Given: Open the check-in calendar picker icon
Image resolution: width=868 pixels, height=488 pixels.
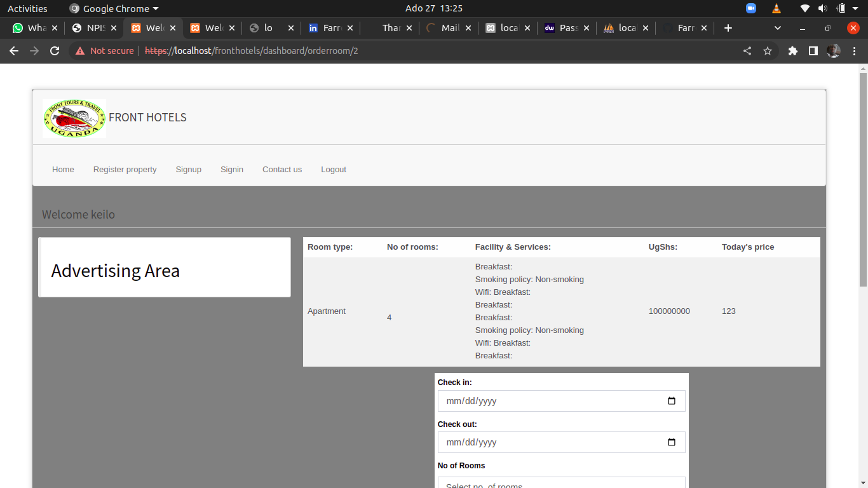Looking at the screenshot, I should point(672,400).
